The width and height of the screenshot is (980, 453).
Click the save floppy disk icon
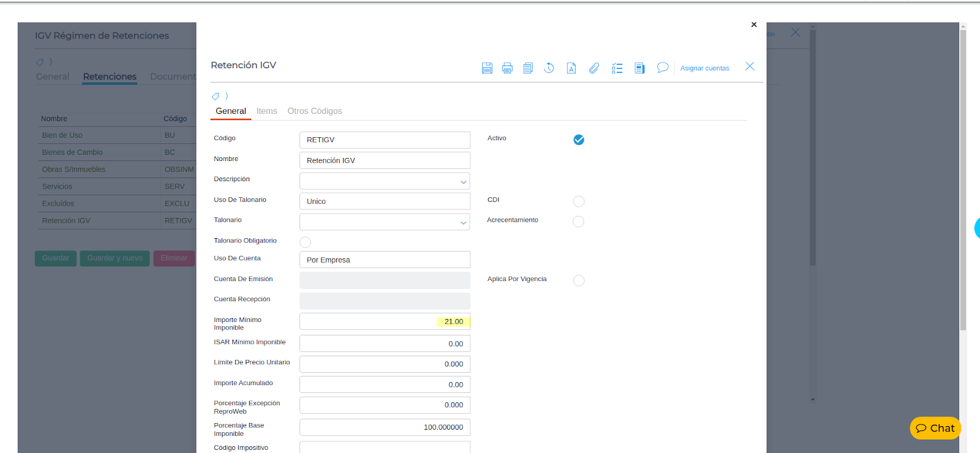[x=487, y=68]
